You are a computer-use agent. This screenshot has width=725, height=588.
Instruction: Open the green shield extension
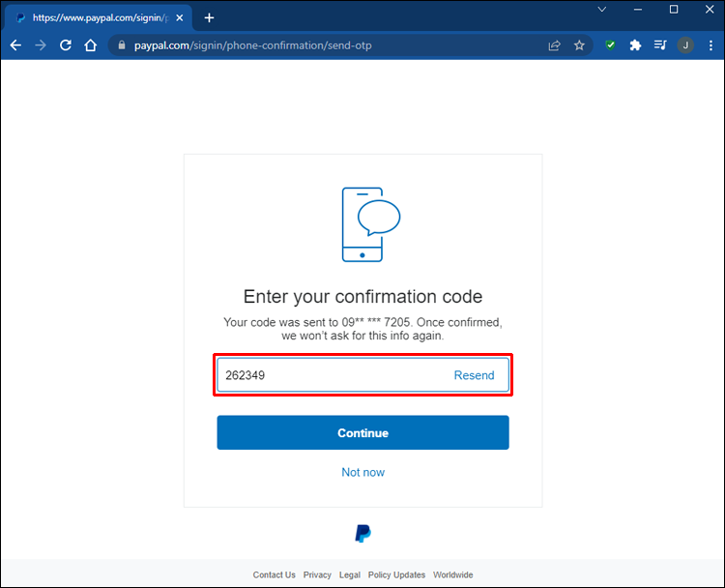click(x=610, y=44)
